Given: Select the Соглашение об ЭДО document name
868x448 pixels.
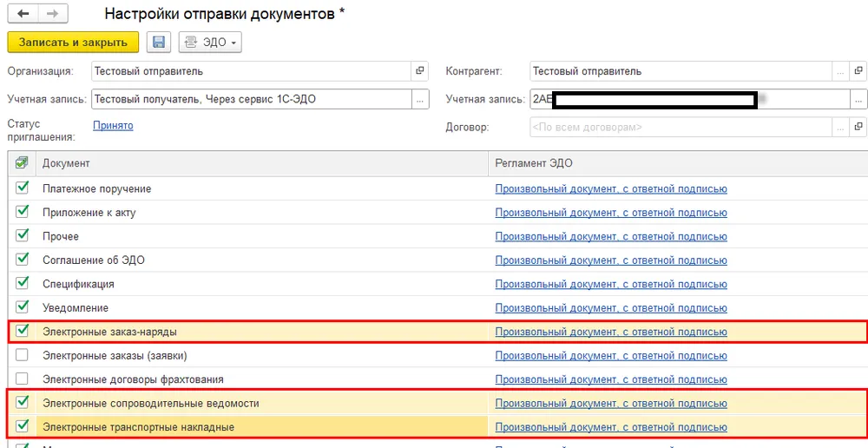Looking at the screenshot, I should [94, 260].
